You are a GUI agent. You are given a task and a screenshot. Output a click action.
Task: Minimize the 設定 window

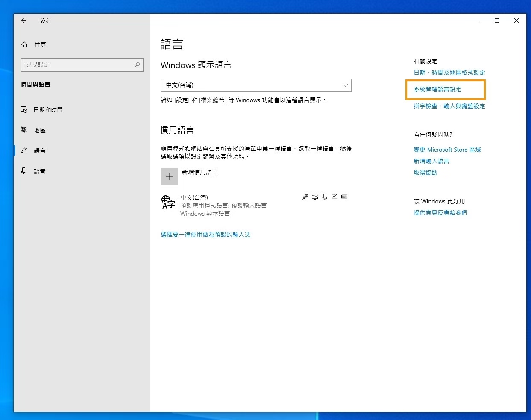477,21
